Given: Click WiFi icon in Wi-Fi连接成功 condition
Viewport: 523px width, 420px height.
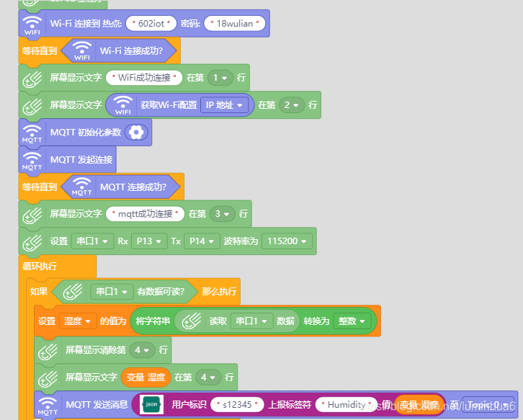Looking at the screenshot, I should [82, 50].
